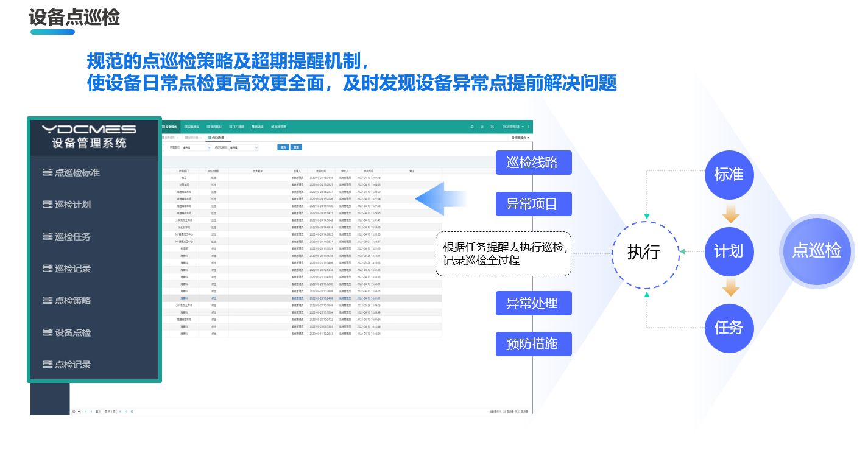
Task: Click the 设备点巡检 slide title
Action: (x=74, y=16)
